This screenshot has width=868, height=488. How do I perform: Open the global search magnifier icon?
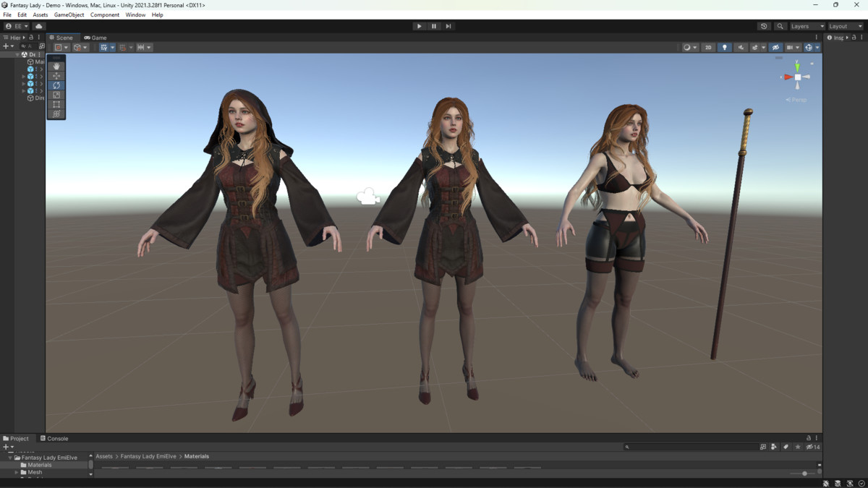(780, 26)
